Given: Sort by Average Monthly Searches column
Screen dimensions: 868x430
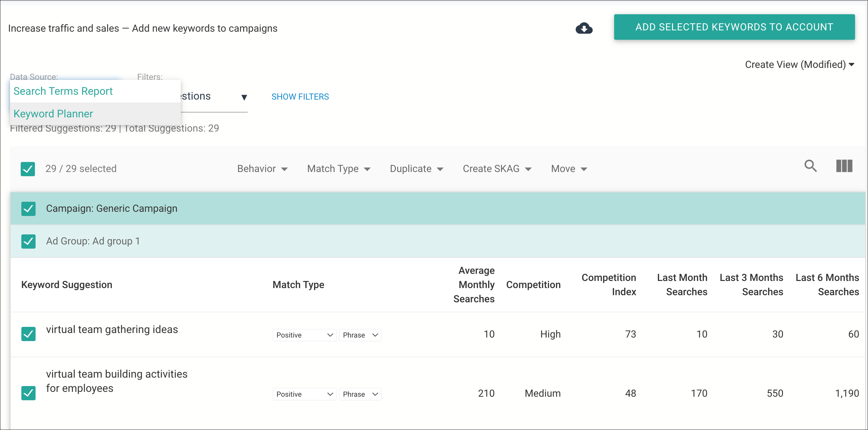Looking at the screenshot, I should pos(474,285).
